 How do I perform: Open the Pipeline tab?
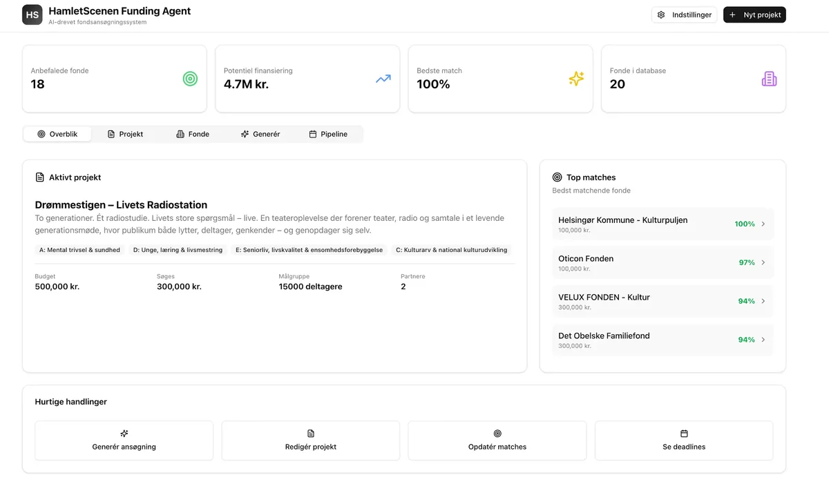(329, 133)
